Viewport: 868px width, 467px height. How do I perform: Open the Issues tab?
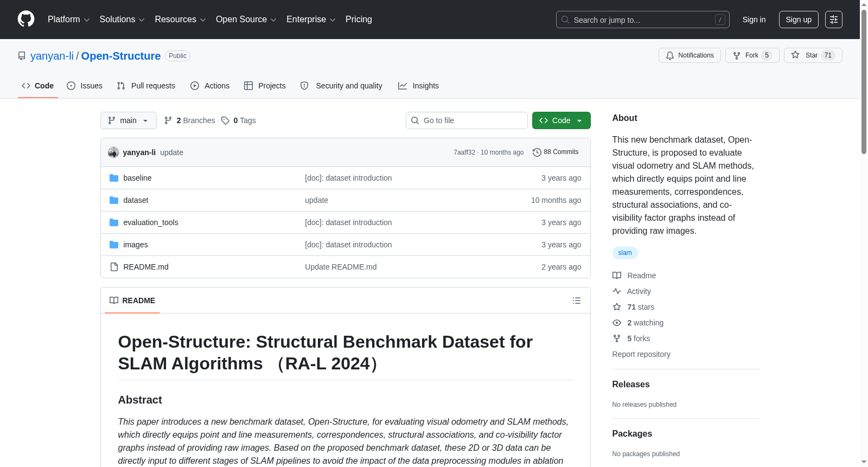pyautogui.click(x=85, y=86)
